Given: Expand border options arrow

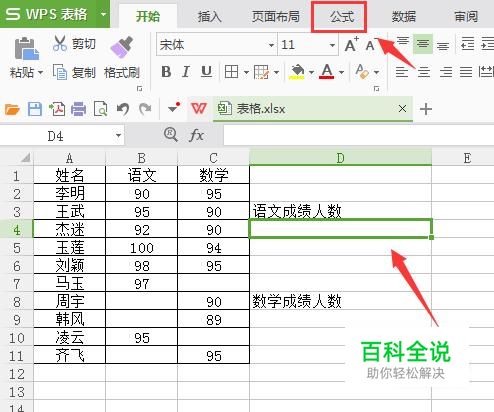Looking at the screenshot, I should click(246, 72).
